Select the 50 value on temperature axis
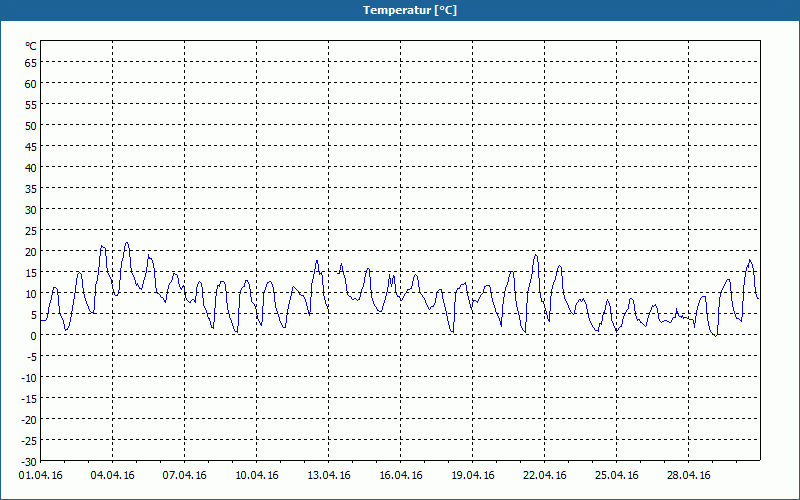 [x=31, y=126]
